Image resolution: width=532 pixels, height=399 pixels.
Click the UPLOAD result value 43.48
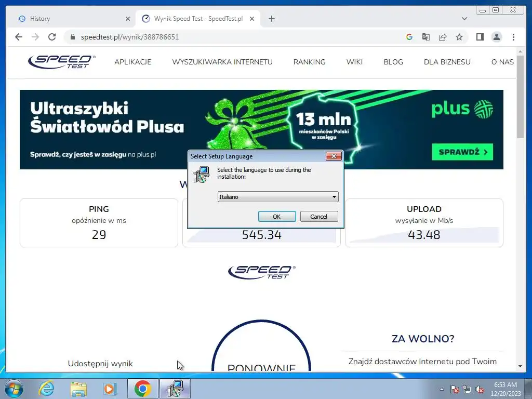point(424,235)
